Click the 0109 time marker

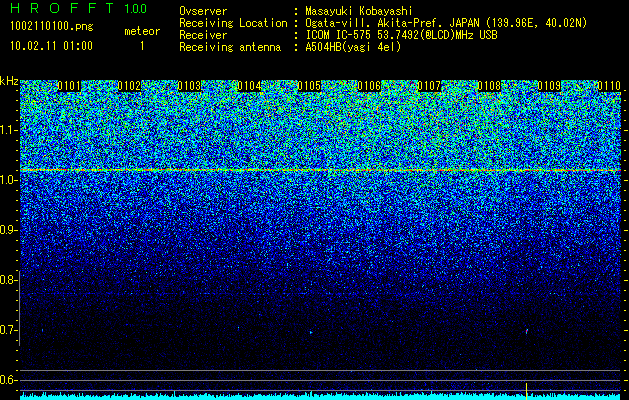549,86
